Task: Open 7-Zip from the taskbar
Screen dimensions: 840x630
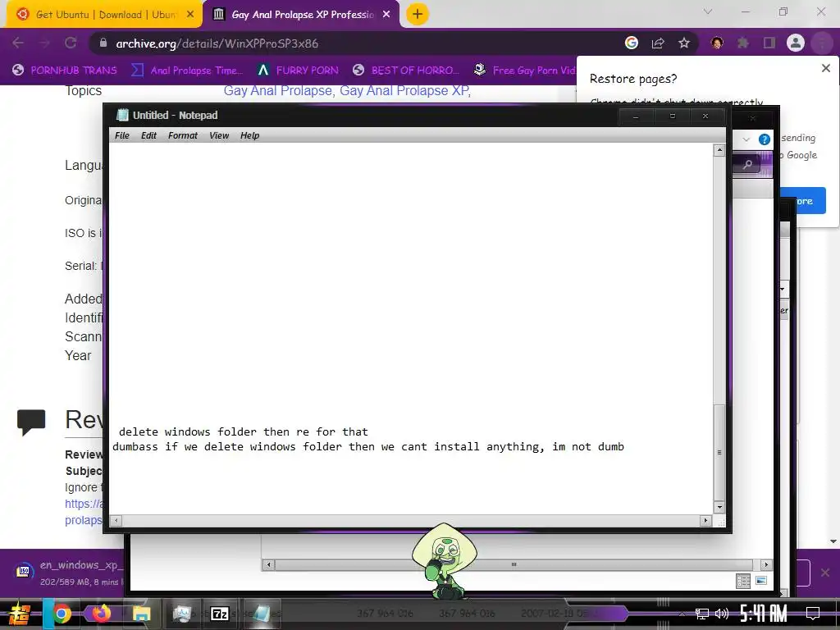Action: pyautogui.click(x=220, y=614)
